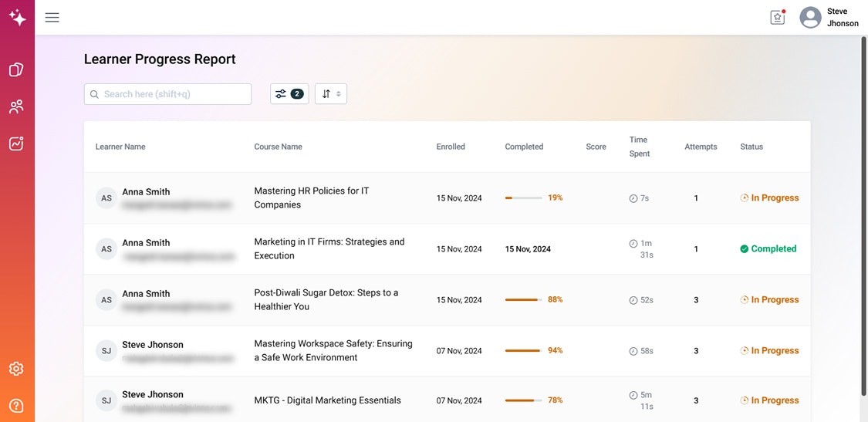The height and width of the screenshot is (422, 868).
Task: Click SJ avatar in Workspace Safety row
Action: 106,350
